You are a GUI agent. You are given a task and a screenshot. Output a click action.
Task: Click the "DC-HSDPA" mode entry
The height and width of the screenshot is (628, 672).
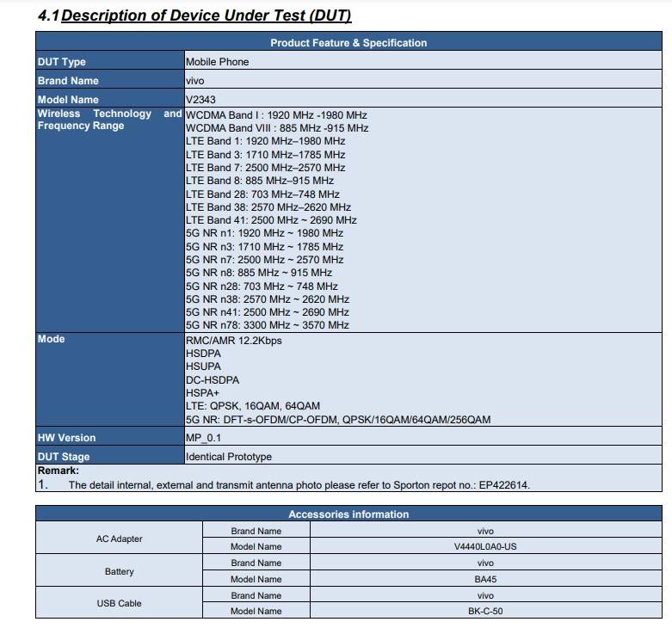click(x=213, y=380)
